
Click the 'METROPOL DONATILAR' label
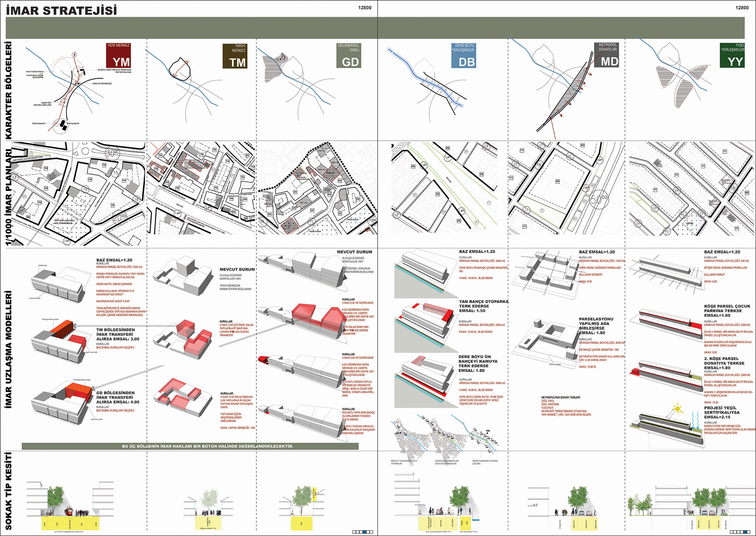click(607, 47)
